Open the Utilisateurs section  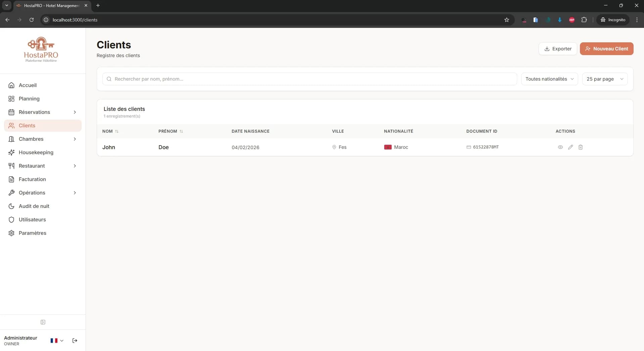(x=32, y=219)
